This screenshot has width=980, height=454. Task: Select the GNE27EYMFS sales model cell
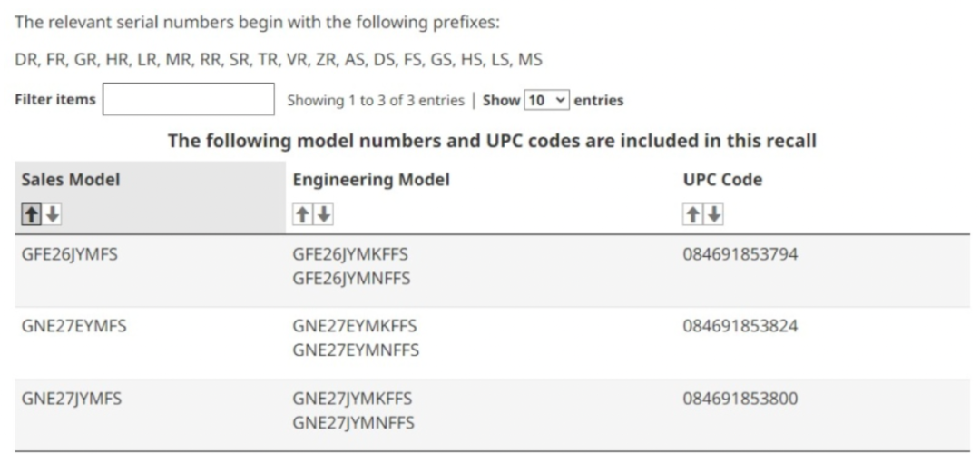pos(73,326)
